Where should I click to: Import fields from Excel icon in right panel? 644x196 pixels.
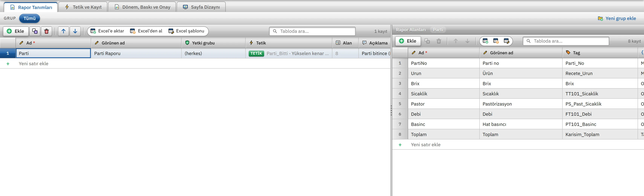click(496, 41)
